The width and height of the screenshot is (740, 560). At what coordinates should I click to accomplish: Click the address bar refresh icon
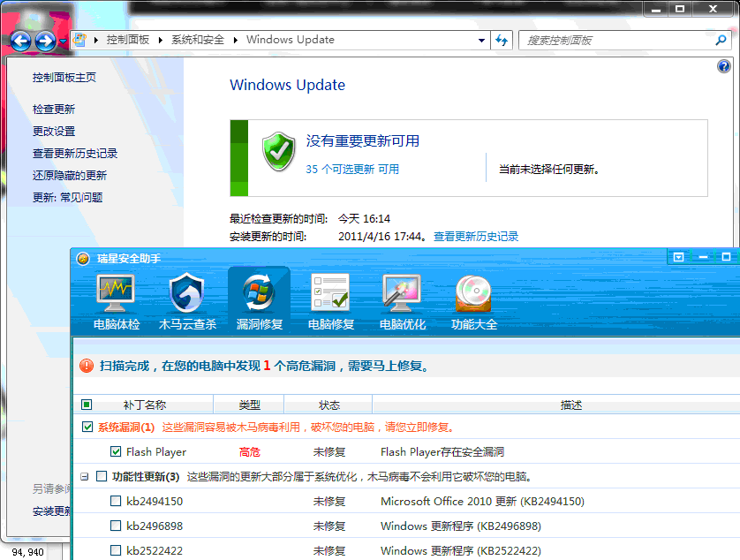click(x=502, y=40)
